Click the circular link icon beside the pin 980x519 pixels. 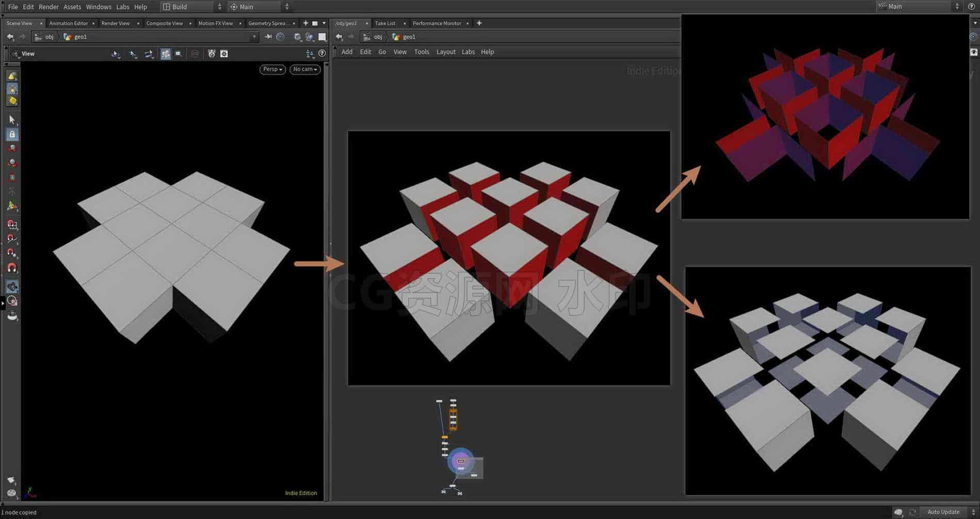(280, 37)
